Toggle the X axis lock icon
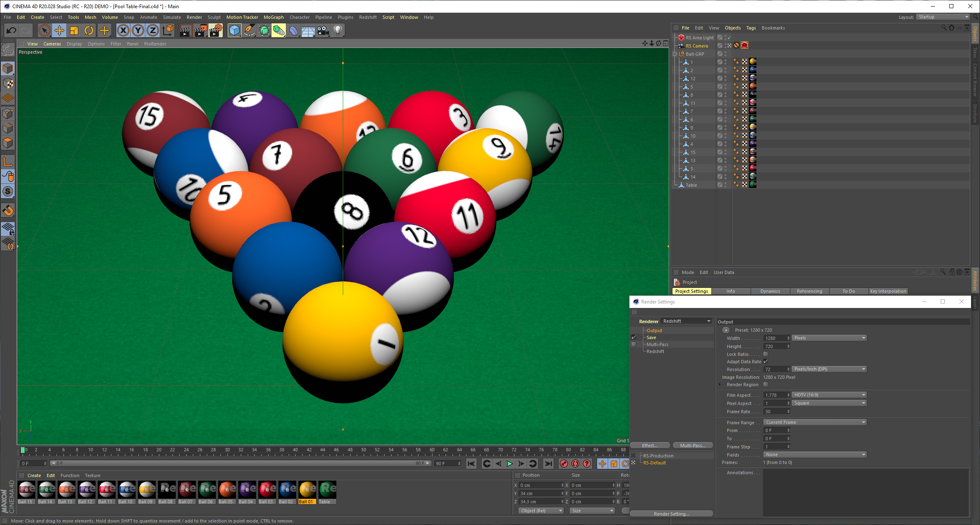The width and height of the screenshot is (980, 525). pyautogui.click(x=123, y=30)
